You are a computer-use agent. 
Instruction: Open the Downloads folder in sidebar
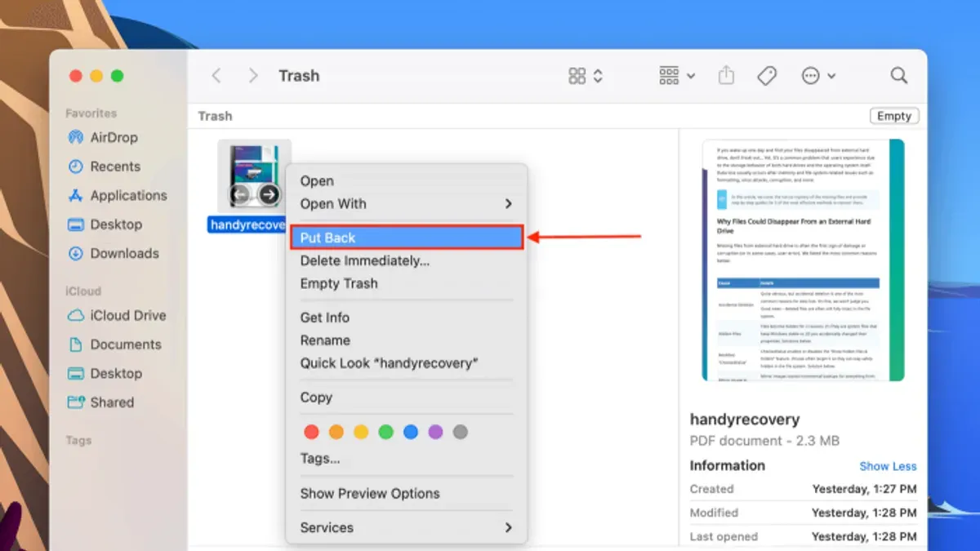coord(113,254)
